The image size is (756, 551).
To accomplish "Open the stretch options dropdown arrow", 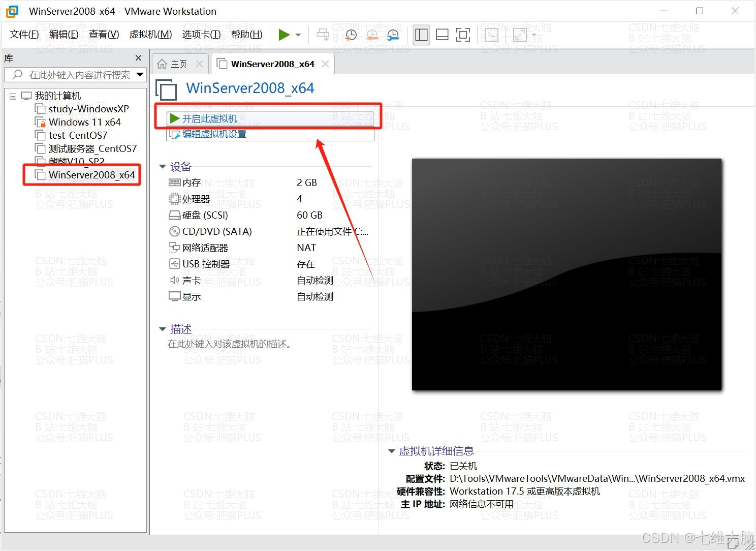I will pyautogui.click(x=534, y=35).
